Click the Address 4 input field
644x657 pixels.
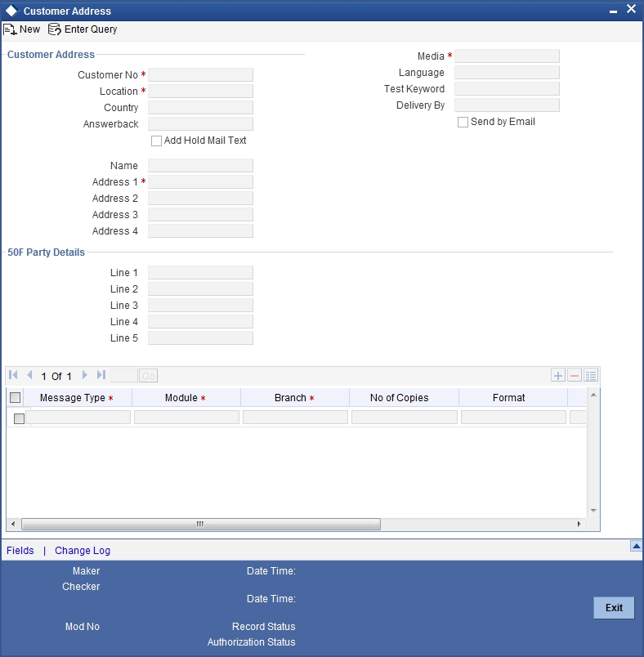pyautogui.click(x=200, y=231)
